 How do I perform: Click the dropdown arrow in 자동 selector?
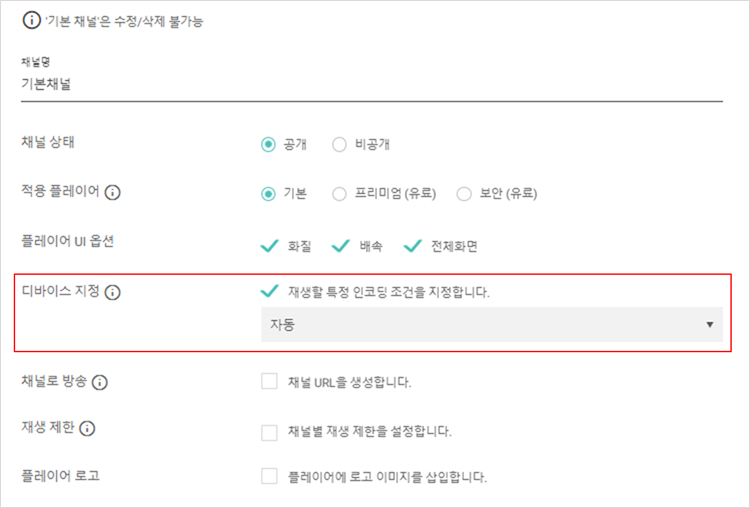[x=710, y=325]
